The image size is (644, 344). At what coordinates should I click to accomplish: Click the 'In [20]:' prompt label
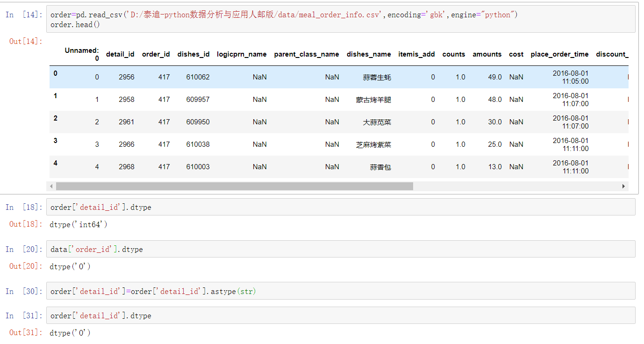tap(24, 249)
